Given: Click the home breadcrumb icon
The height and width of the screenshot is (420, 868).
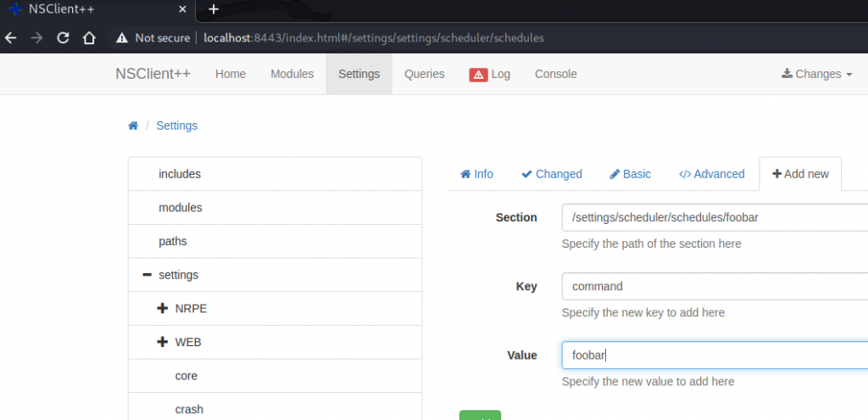Looking at the screenshot, I should (x=133, y=126).
